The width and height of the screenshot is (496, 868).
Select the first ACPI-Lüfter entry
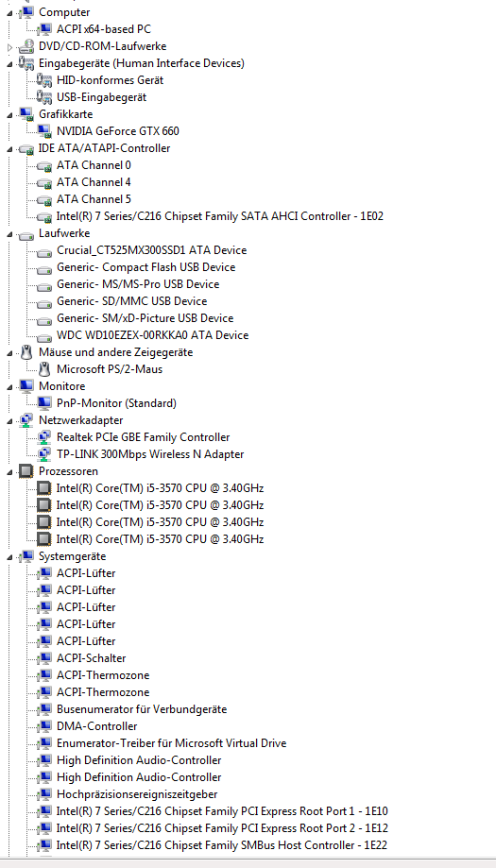(86, 573)
